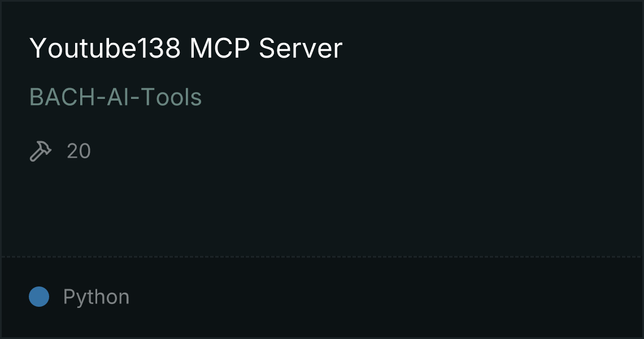Click the blue Python language dot
644x339 pixels.
[x=39, y=297]
